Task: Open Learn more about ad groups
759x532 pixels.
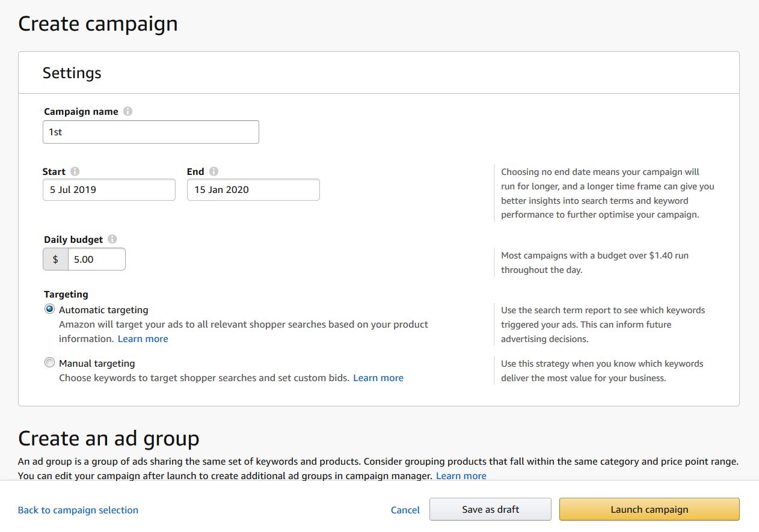Action: (x=461, y=475)
